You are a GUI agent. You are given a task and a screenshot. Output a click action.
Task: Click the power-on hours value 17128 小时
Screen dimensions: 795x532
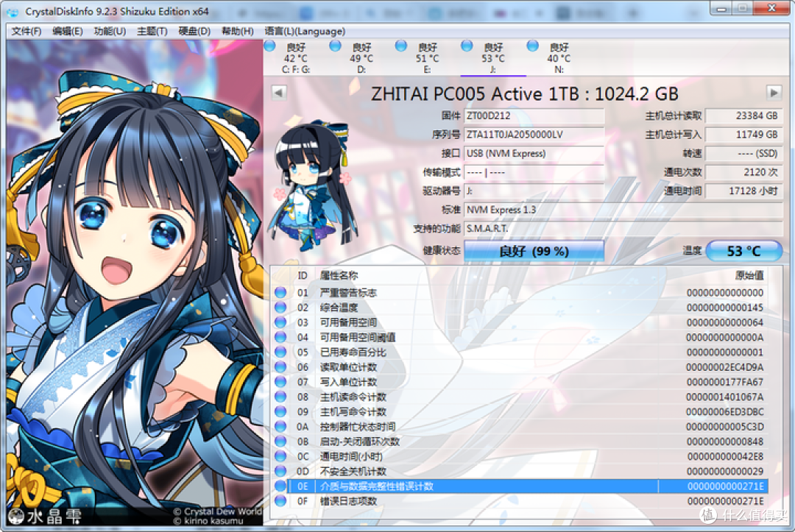pyautogui.click(x=743, y=191)
